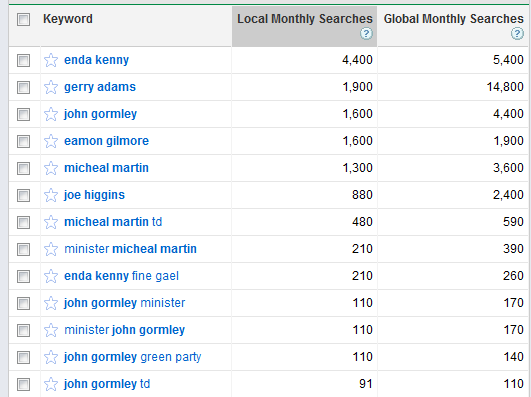
Task: Sort by Global Monthly Searches header
Action: coord(453,19)
